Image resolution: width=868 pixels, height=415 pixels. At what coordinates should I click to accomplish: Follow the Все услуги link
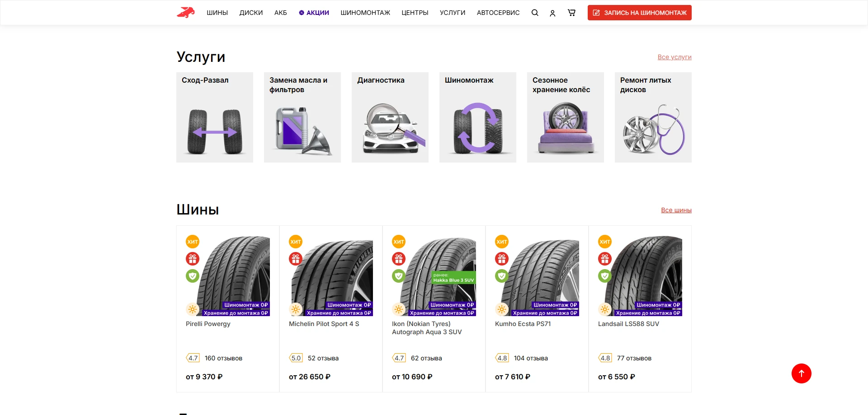coord(675,57)
